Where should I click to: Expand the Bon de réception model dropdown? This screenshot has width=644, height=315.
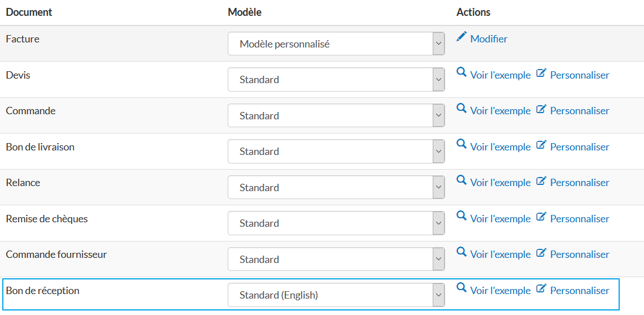(x=336, y=295)
